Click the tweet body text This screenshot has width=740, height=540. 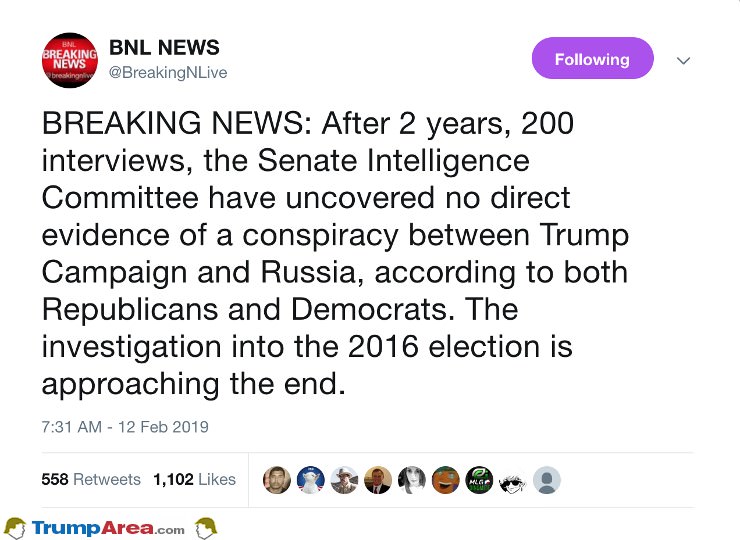[335, 253]
